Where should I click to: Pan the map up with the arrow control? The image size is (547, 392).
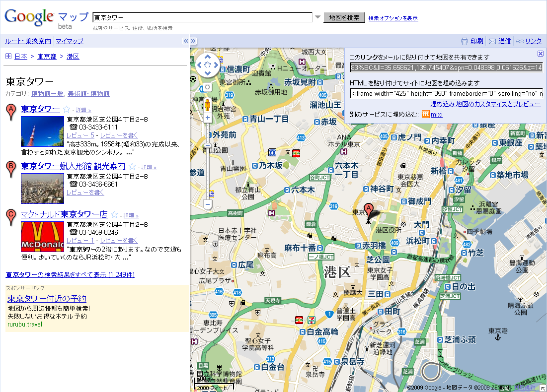coord(208,57)
